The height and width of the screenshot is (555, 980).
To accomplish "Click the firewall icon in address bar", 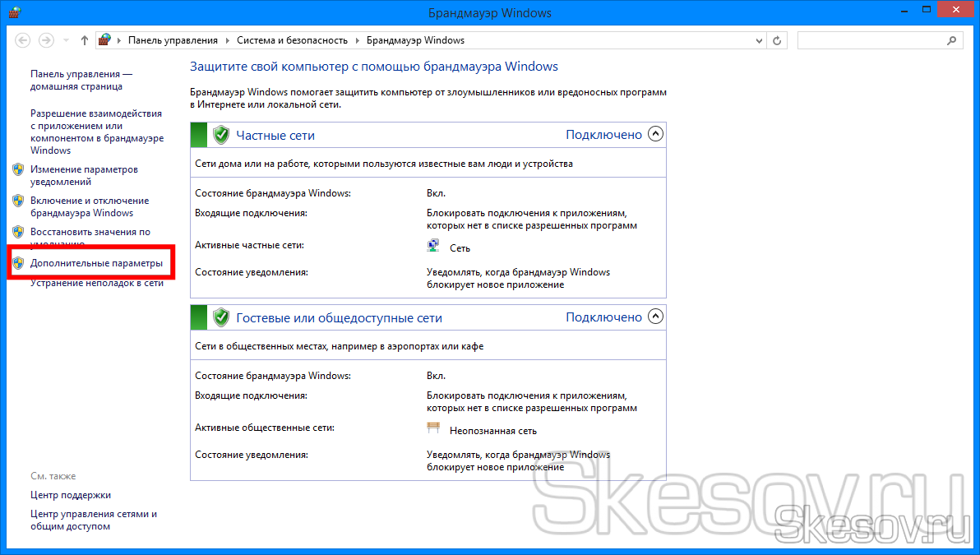I will click(x=105, y=40).
